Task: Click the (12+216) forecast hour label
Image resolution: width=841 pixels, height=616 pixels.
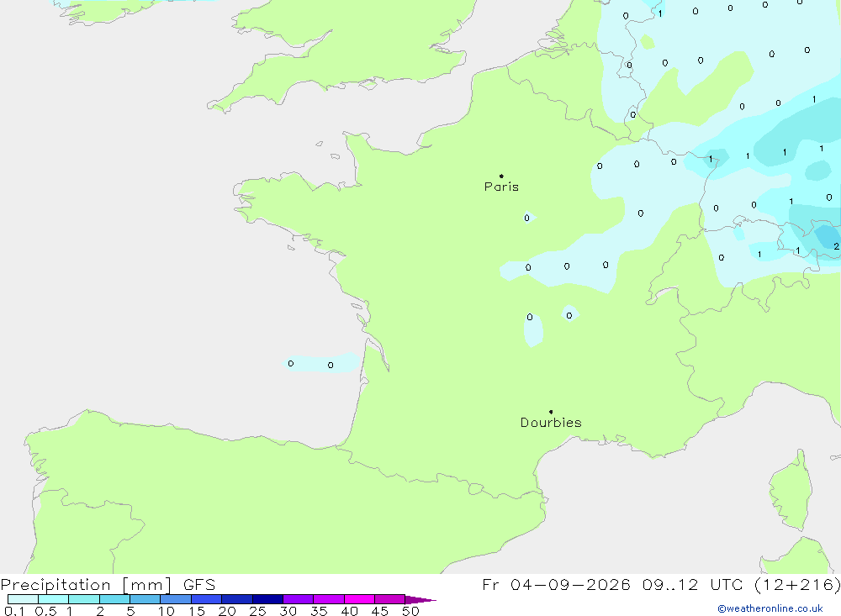Action: [x=797, y=584]
